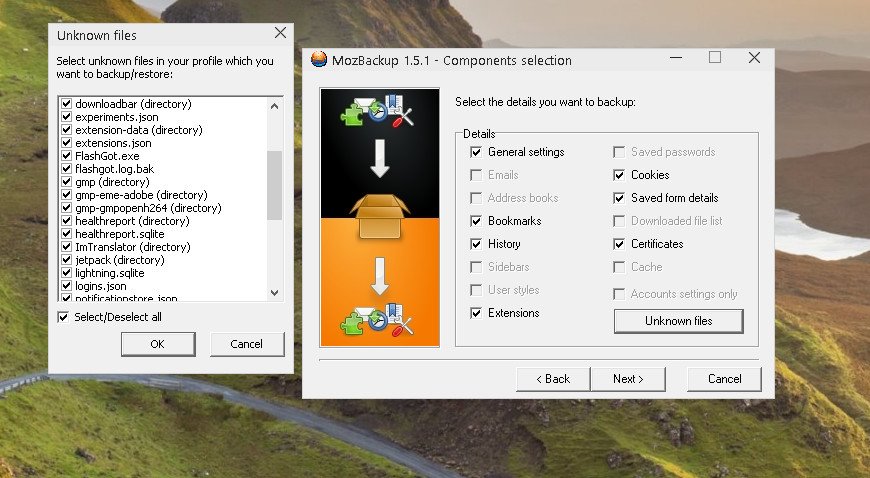
Task: Uncheck the Cookies checkbox
Action: [619, 175]
